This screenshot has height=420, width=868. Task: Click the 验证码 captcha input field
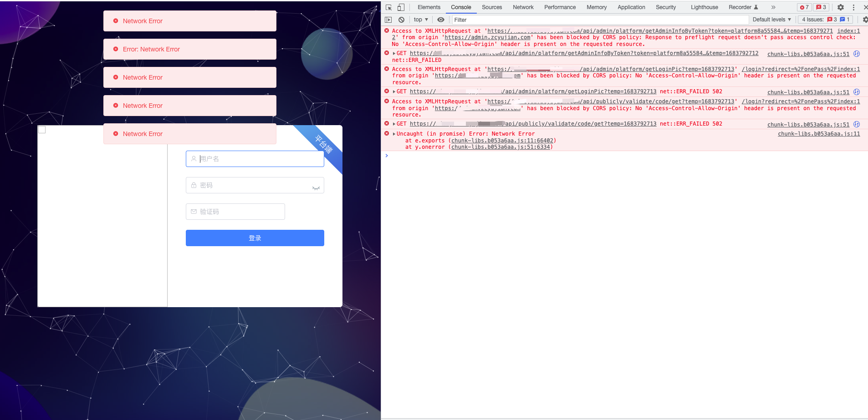(x=235, y=212)
